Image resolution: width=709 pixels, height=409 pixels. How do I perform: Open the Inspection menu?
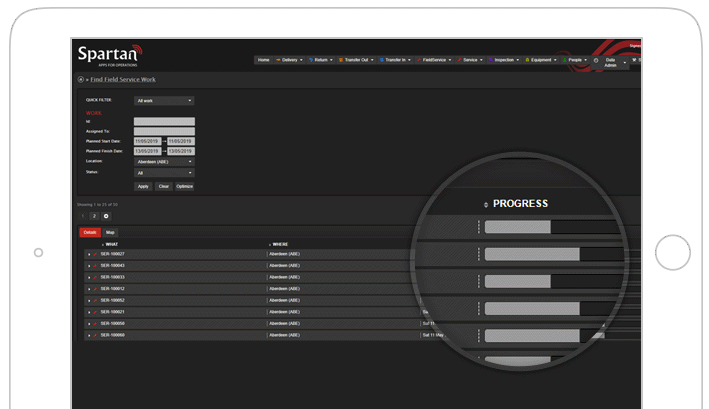504,60
